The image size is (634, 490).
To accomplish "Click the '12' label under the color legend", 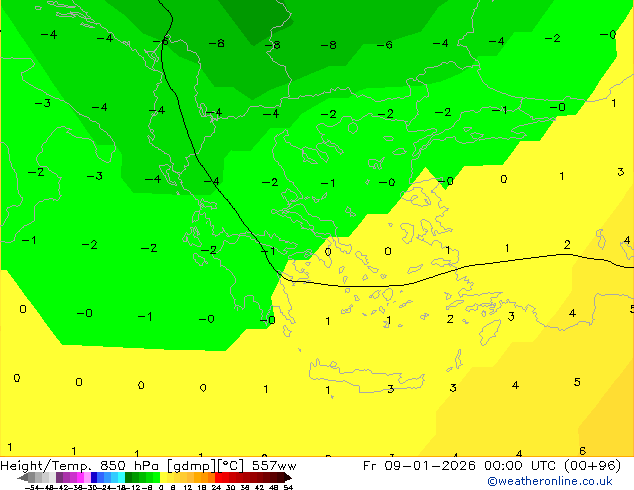I will (x=188, y=488).
